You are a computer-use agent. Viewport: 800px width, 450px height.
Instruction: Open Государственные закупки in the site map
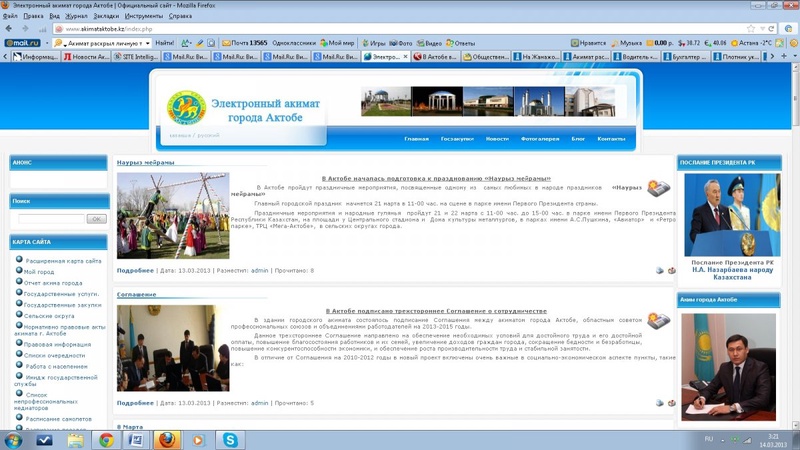(62, 305)
